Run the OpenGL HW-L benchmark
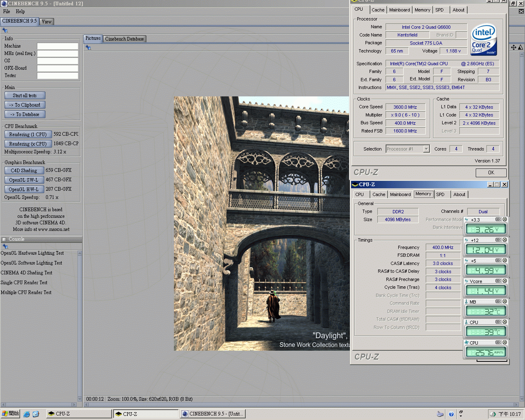Image resolution: width=525 pixels, height=420 pixels. coord(24,189)
